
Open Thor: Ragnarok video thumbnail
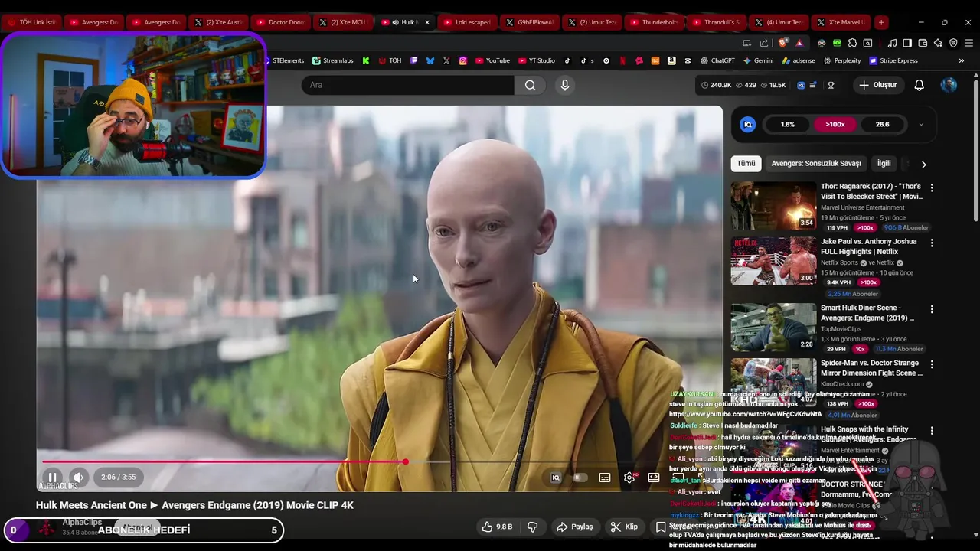(x=773, y=206)
